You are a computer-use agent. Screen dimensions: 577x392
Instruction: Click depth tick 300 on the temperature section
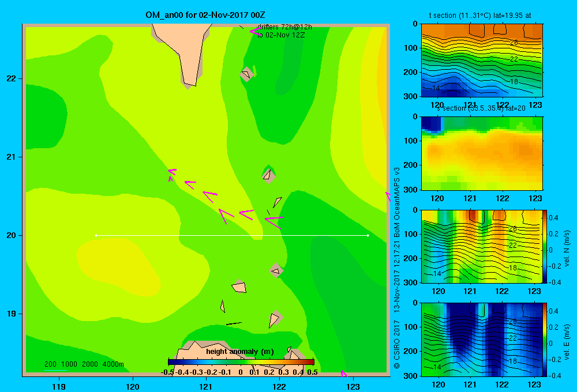pos(411,96)
